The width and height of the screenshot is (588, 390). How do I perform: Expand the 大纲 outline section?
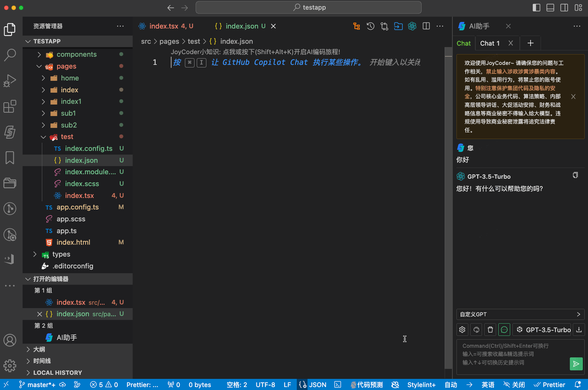[x=77, y=349]
